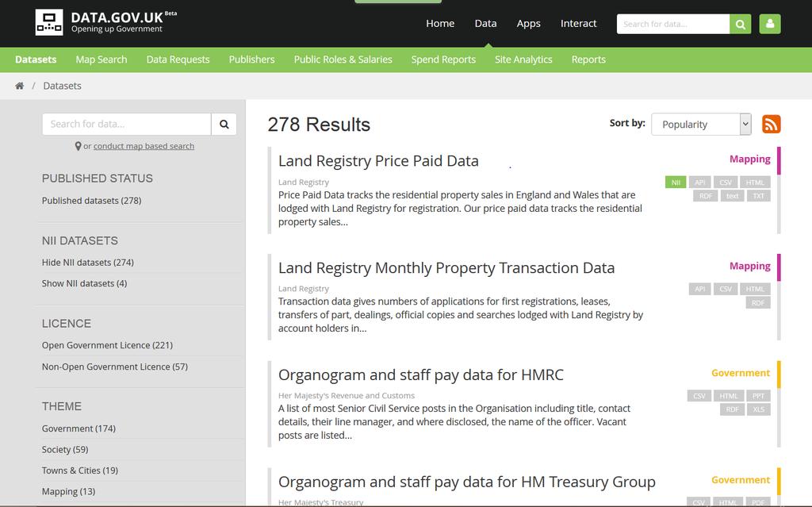Viewport: 812px width, 507px height.
Task: Open the user account icon button
Action: pos(770,24)
